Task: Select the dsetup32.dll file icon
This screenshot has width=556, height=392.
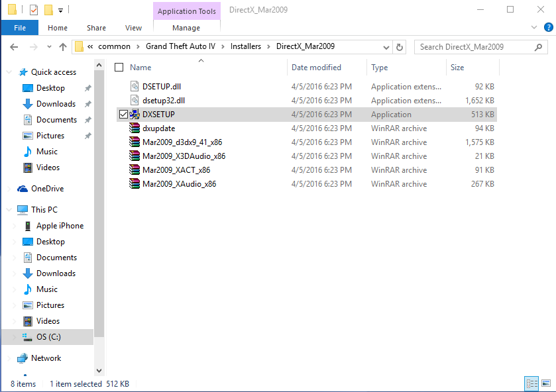Action: tap(135, 100)
